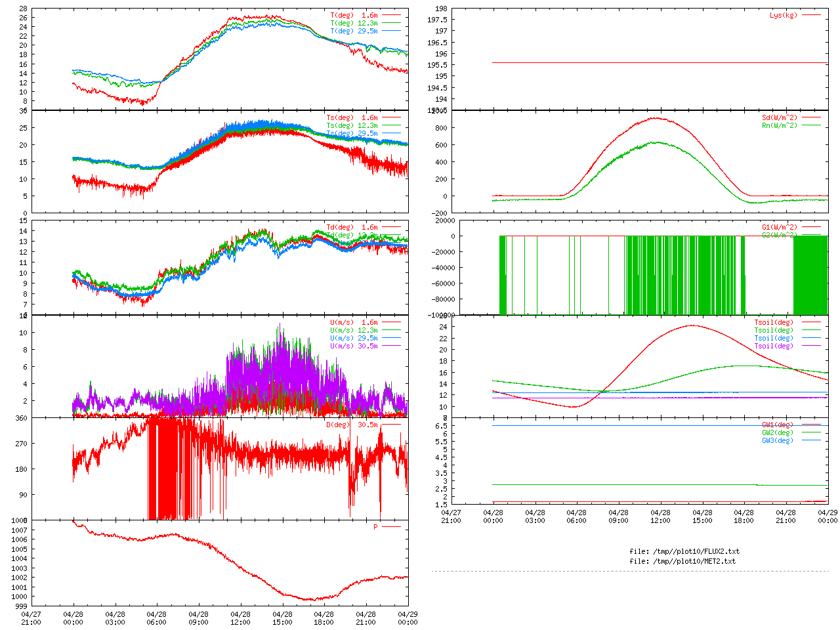
Task: Click the MET2.txt file path text
Action: (682, 561)
